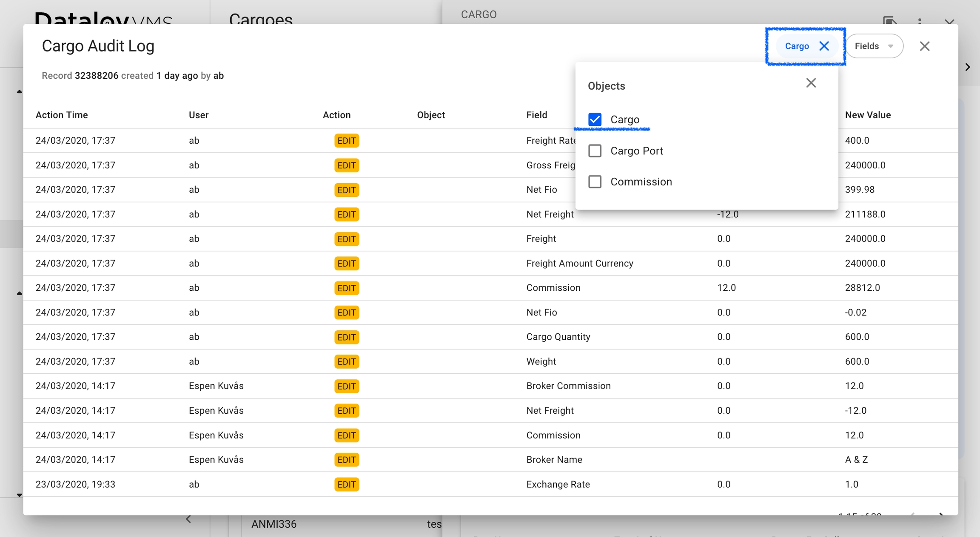The width and height of the screenshot is (980, 537).
Task: Enable the Commission object checkbox
Action: (595, 182)
